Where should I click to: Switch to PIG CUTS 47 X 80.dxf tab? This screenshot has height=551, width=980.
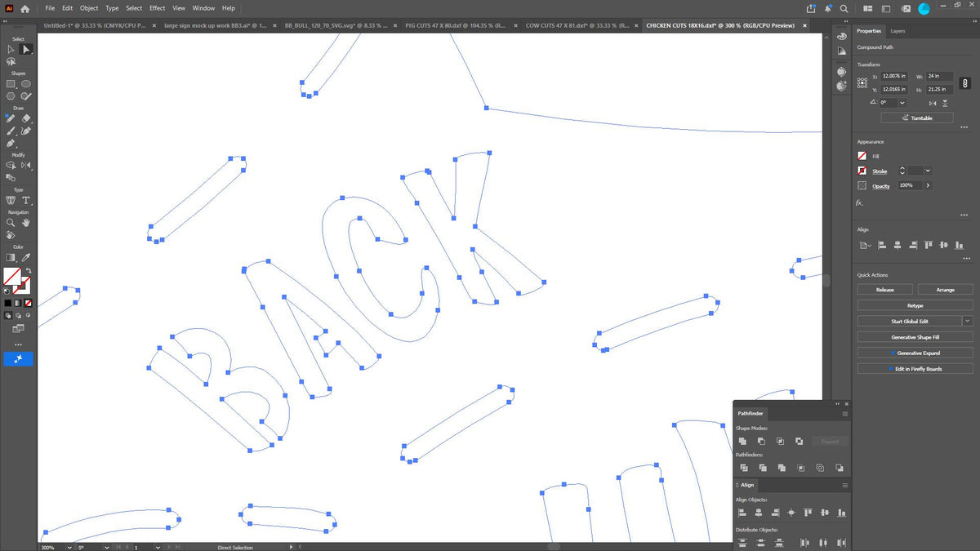456,25
